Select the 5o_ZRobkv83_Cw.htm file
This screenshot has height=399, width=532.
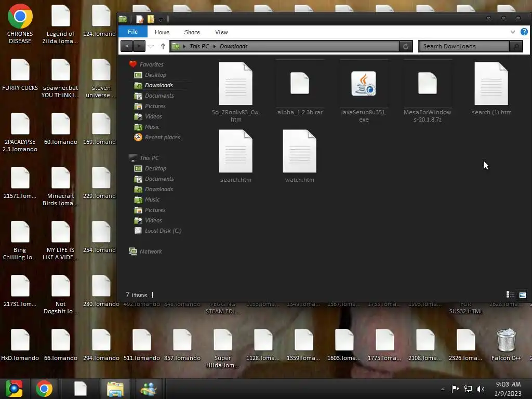tap(236, 91)
